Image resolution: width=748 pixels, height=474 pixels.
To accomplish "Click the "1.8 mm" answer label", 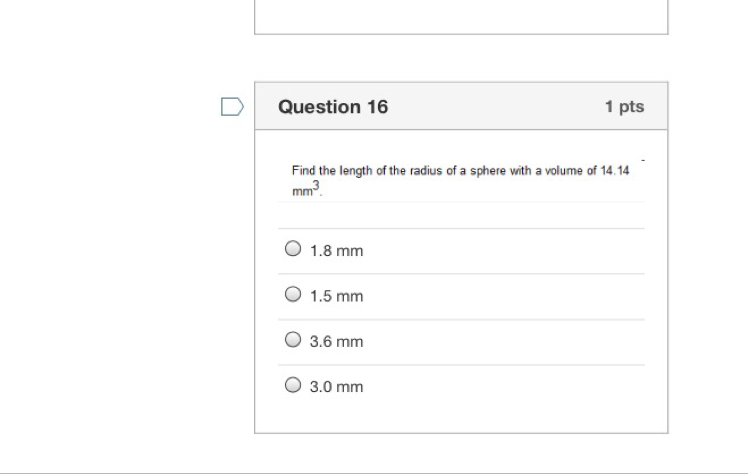I will click(336, 251).
